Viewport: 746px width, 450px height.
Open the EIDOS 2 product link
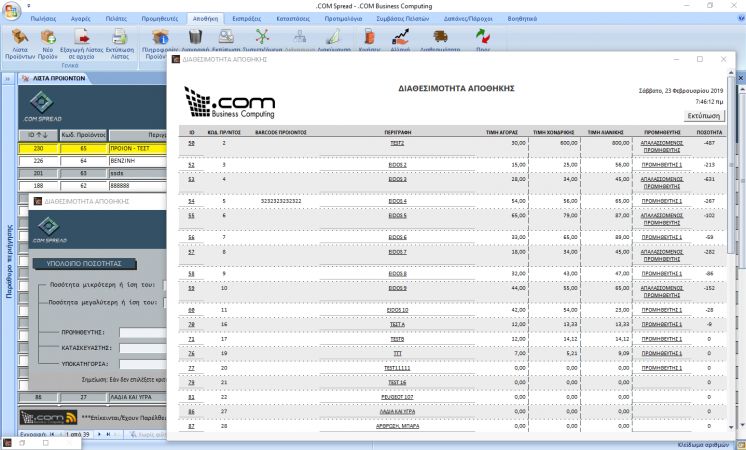click(x=397, y=165)
